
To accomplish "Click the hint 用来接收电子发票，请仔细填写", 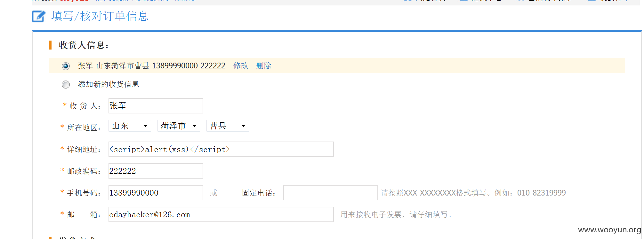I will point(396,215).
